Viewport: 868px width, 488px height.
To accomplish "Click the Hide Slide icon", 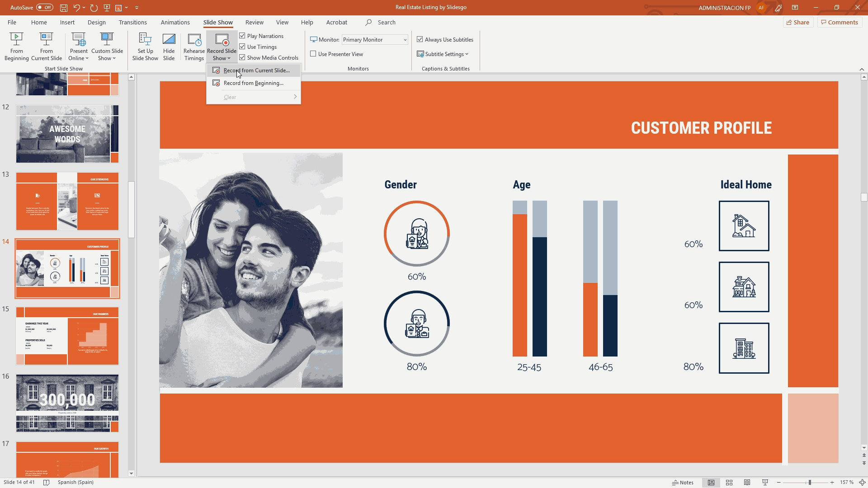I will [169, 40].
